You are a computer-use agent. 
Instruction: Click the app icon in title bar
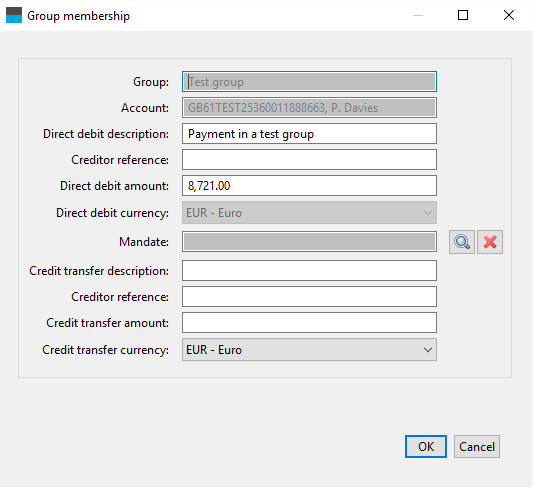click(x=14, y=15)
